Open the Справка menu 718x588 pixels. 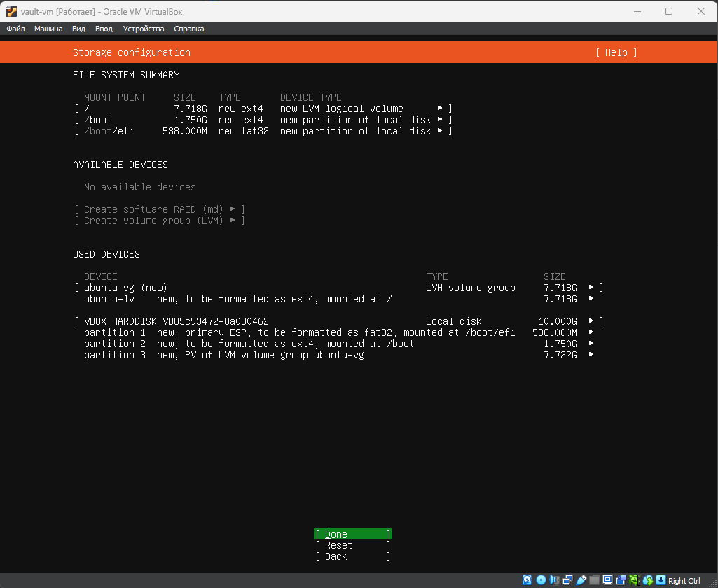[188, 29]
